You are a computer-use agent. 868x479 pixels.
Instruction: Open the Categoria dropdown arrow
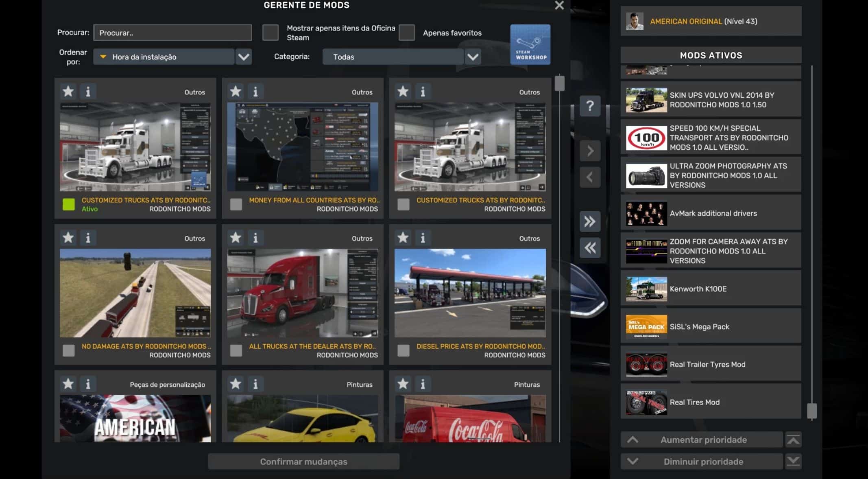pyautogui.click(x=473, y=57)
